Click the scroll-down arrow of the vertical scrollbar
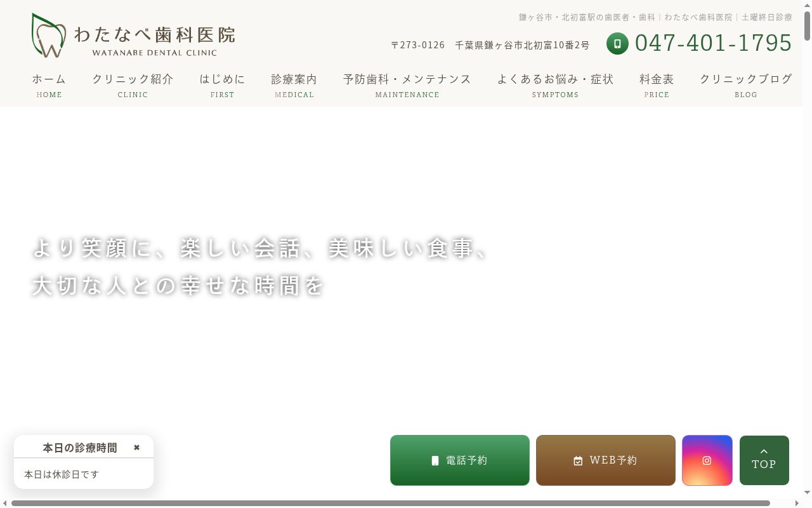The image size is (812, 508). point(807,493)
